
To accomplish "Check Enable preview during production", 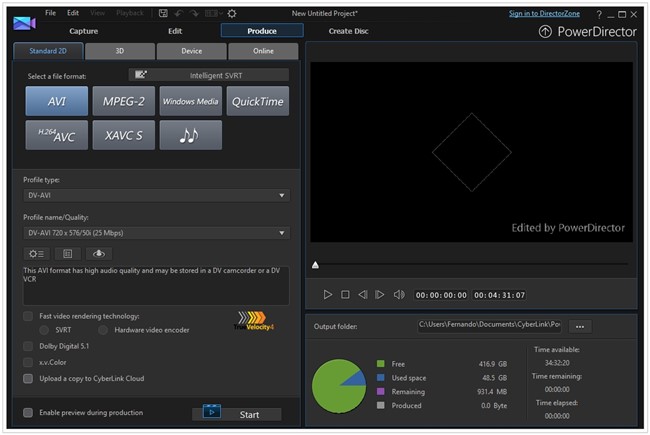I will (x=28, y=413).
